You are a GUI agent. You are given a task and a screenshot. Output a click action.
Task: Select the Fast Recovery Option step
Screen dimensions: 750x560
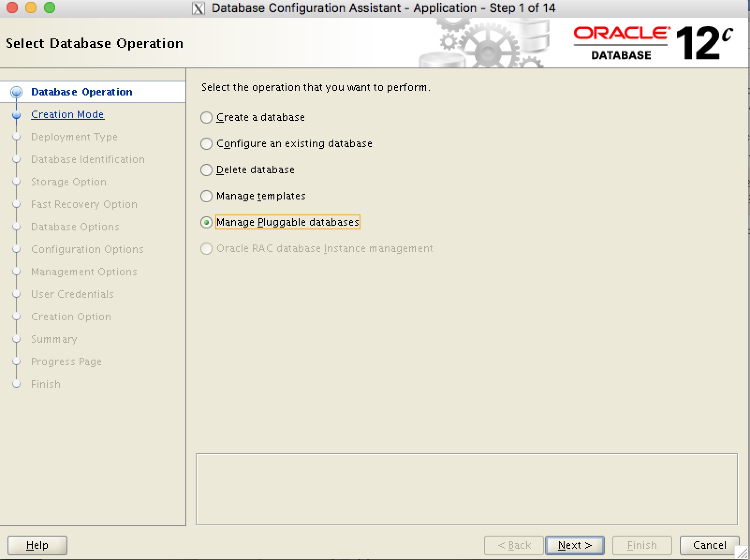tap(84, 204)
